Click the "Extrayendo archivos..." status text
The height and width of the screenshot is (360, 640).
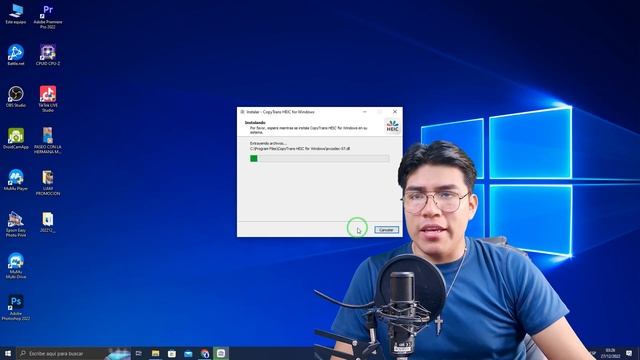[x=268, y=143]
